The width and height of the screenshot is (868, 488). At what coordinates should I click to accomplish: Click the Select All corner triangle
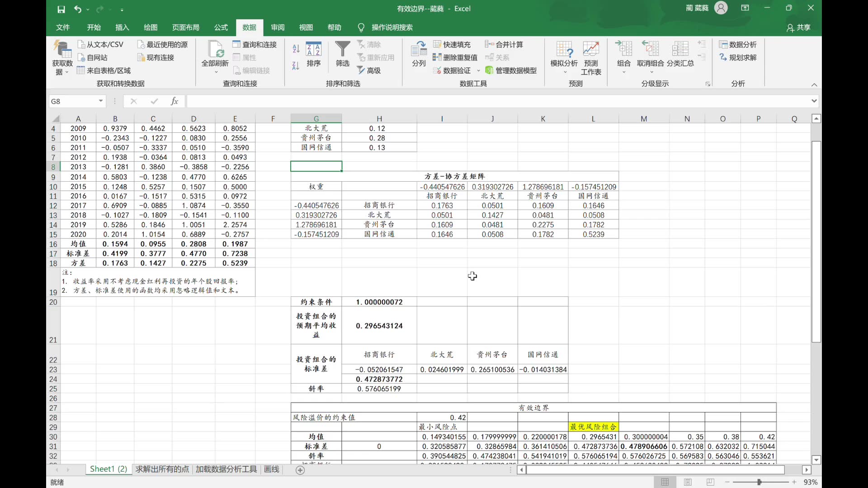(56, 119)
